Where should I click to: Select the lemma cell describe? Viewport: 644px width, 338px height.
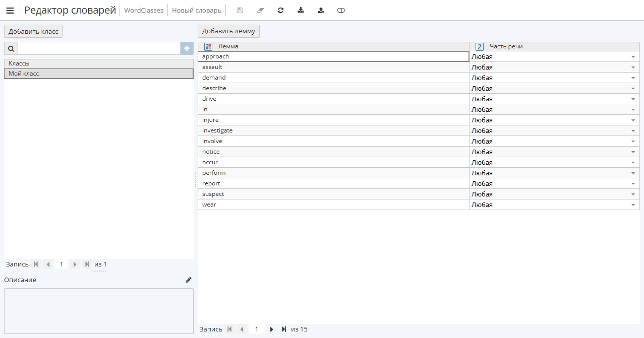coord(333,88)
